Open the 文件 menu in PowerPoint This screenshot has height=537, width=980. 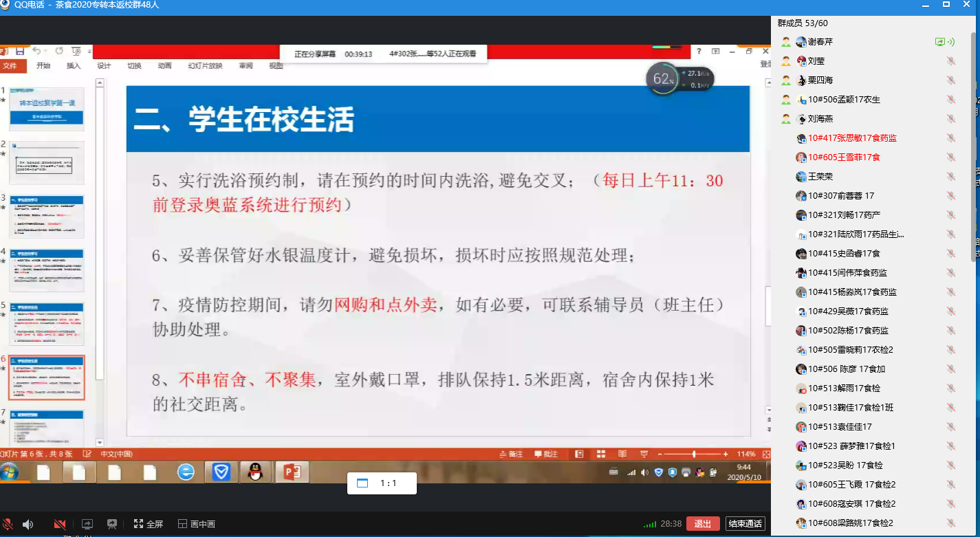coord(10,66)
